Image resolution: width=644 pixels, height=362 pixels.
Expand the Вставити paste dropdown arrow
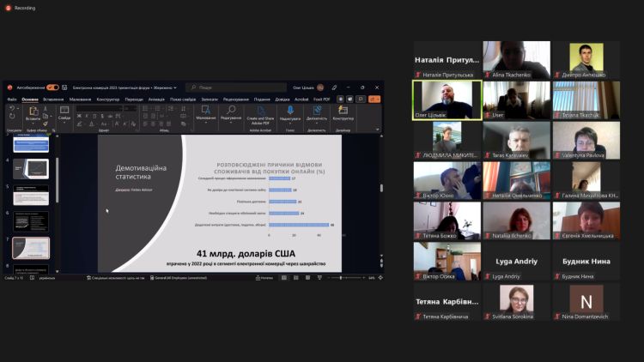tap(33, 121)
